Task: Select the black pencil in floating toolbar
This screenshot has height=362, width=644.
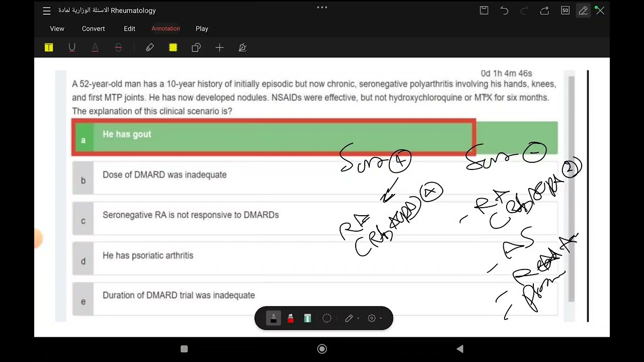Action: click(273, 318)
